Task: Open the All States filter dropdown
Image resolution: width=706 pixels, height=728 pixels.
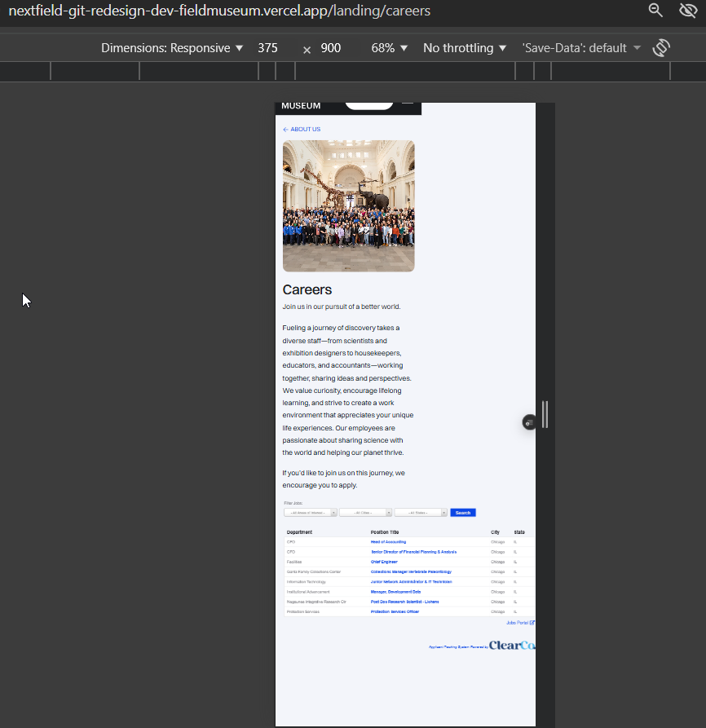Action: click(421, 513)
